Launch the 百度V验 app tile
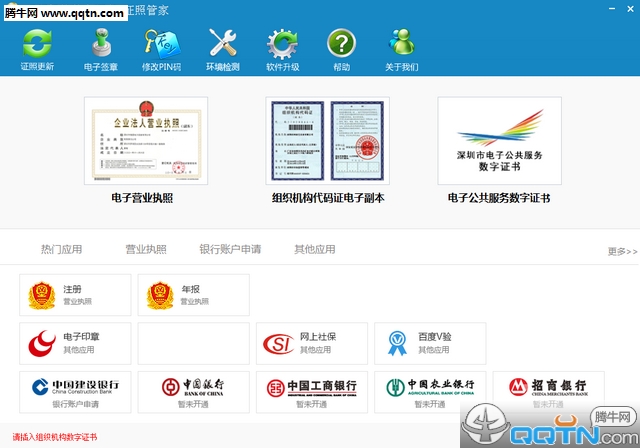Viewport: 640px width, 448px height. 430,344
